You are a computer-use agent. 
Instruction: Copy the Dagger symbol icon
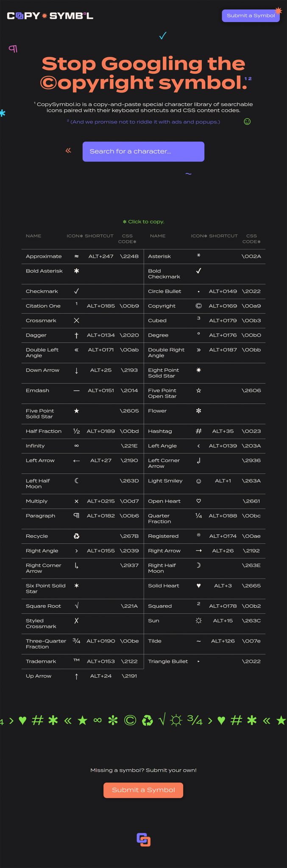[76, 335]
